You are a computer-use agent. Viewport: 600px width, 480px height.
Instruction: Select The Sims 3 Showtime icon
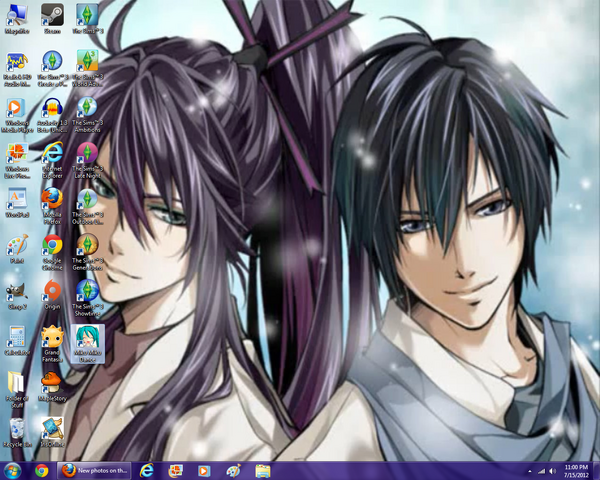88,299
